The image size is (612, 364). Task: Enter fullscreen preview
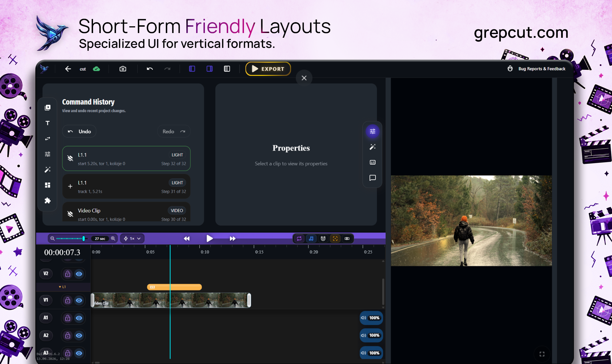(x=542, y=354)
